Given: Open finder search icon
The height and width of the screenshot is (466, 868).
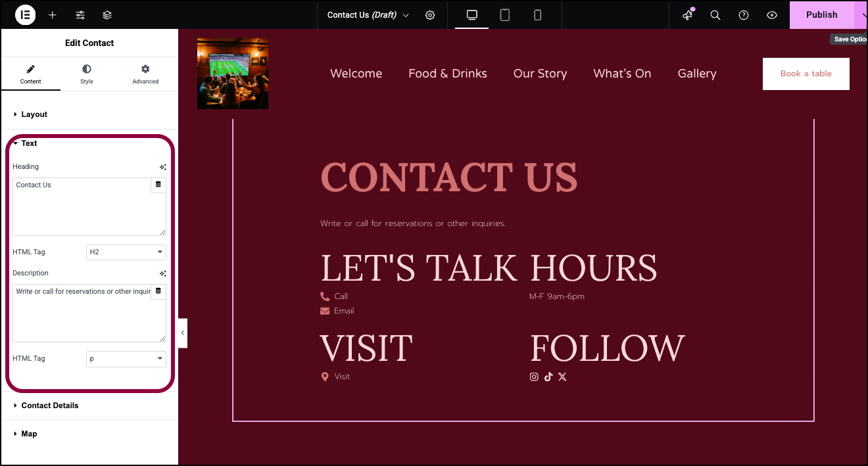Looking at the screenshot, I should tap(715, 15).
